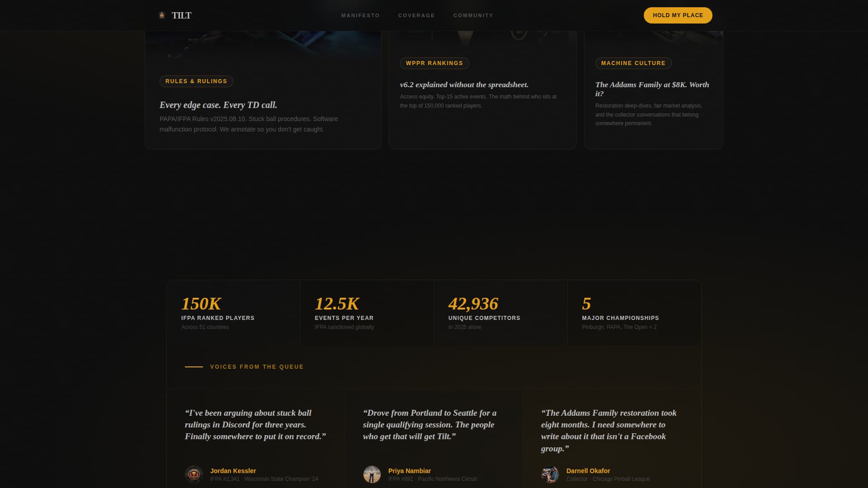Go to the Coverage nav section
Image resolution: width=868 pixels, height=488 pixels.
pos(416,15)
